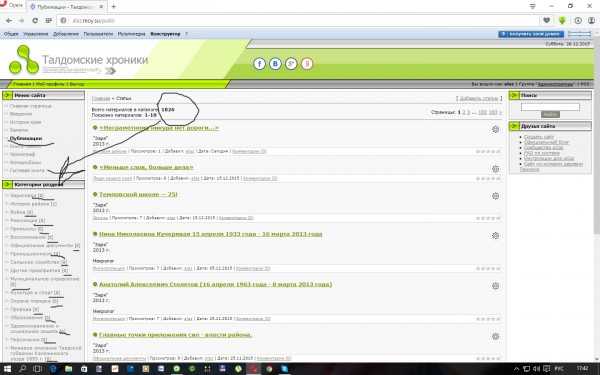Go to page 2 of the articles

(x=464, y=112)
